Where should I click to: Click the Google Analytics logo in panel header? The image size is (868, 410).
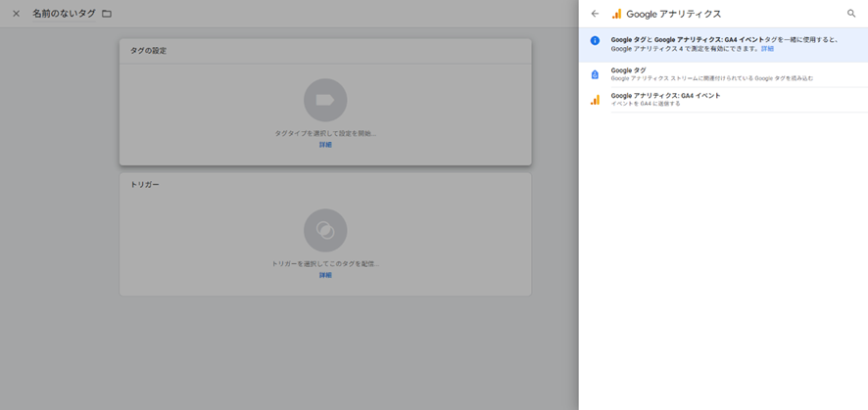[616, 14]
